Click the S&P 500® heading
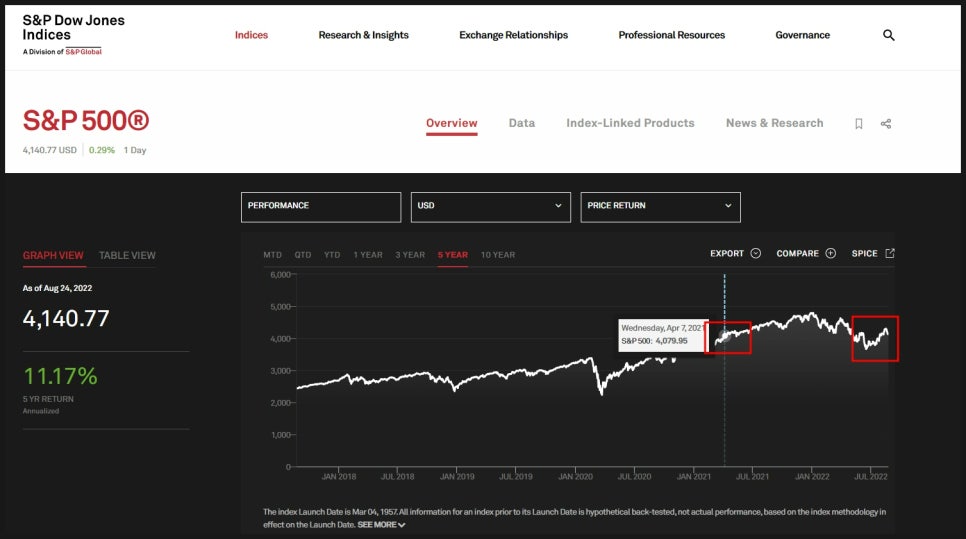The width and height of the screenshot is (966, 539). [86, 121]
